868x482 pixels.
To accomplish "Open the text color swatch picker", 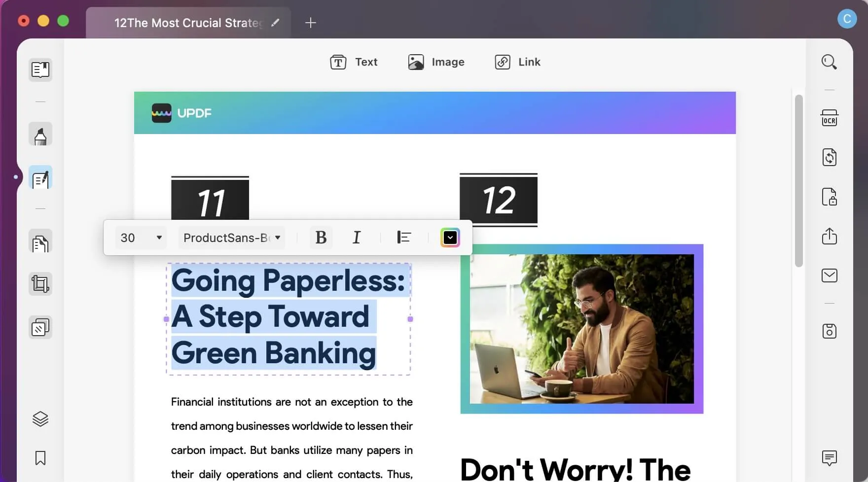I will 450,238.
